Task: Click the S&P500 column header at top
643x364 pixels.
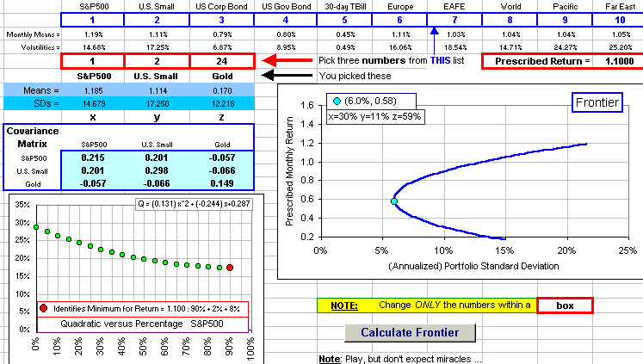Action: click(x=94, y=7)
